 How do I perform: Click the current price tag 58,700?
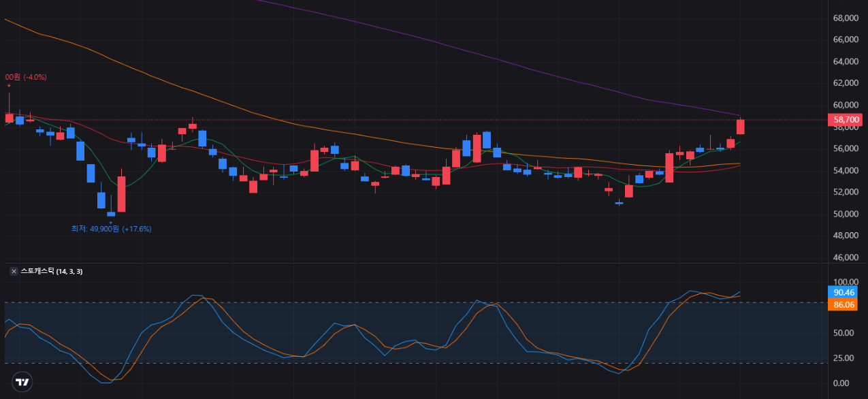click(x=846, y=120)
